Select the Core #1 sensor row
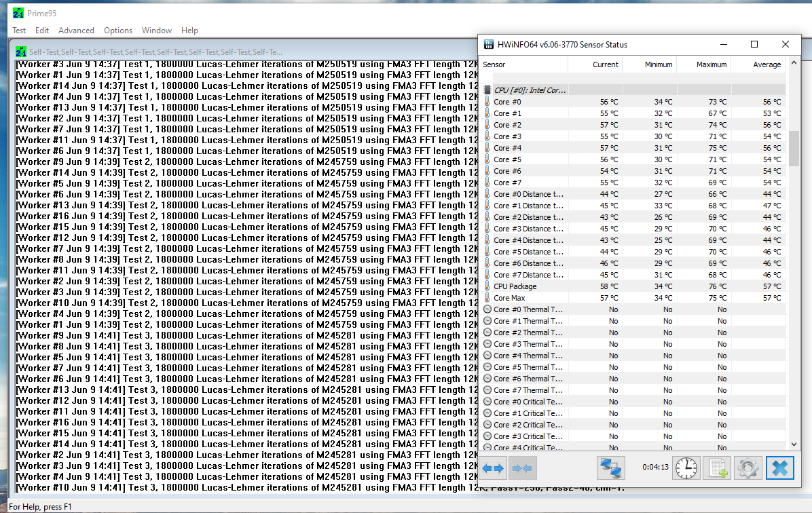Viewport: 812px width, 513px height. [x=633, y=113]
